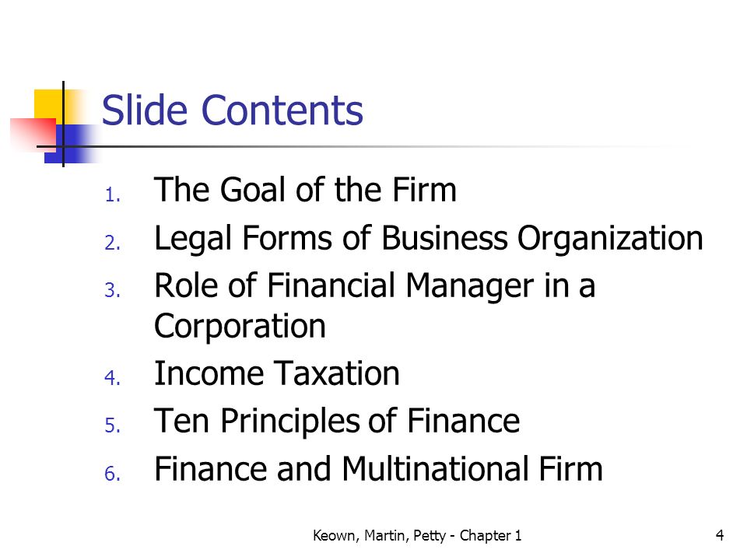Click the 'Income Taxation' list item
The height and width of the screenshot is (560, 747).
coord(277,373)
